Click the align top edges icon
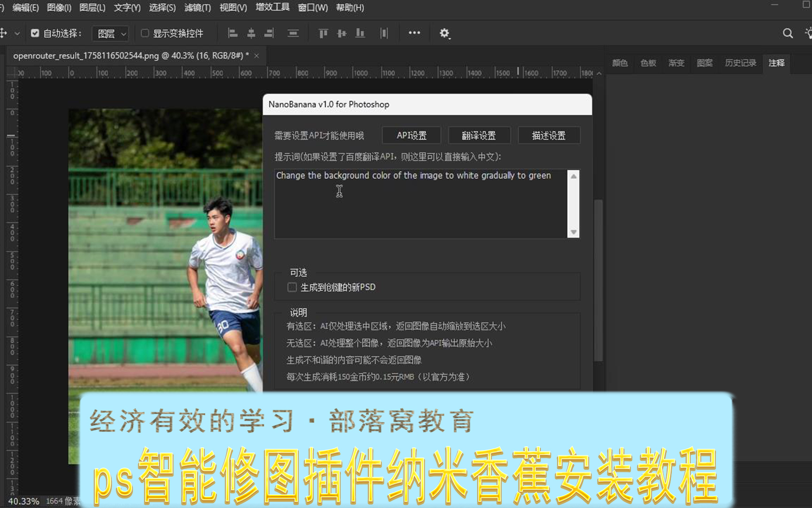The width and height of the screenshot is (812, 508). 323,33
